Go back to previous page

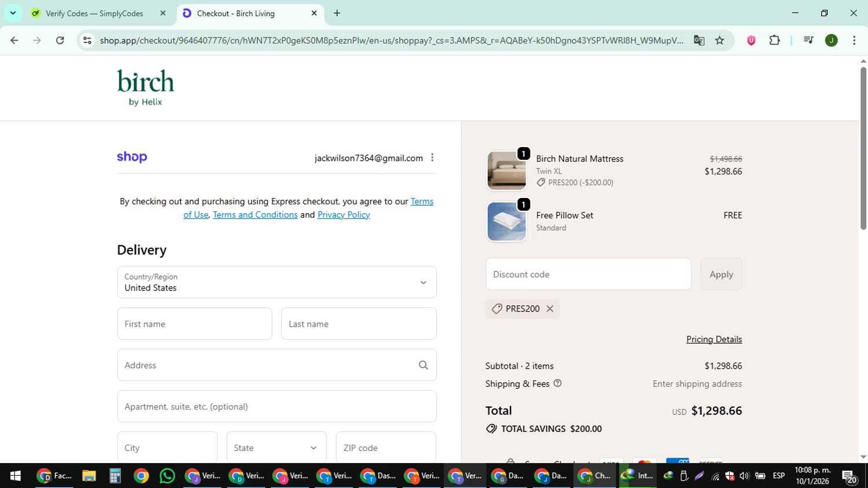coord(14,41)
